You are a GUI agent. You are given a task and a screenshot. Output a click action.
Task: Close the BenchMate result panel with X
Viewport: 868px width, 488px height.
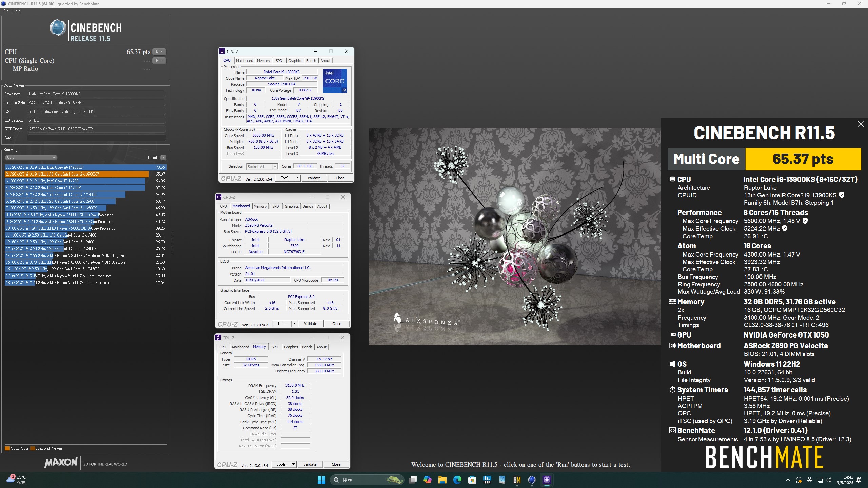pos(861,124)
